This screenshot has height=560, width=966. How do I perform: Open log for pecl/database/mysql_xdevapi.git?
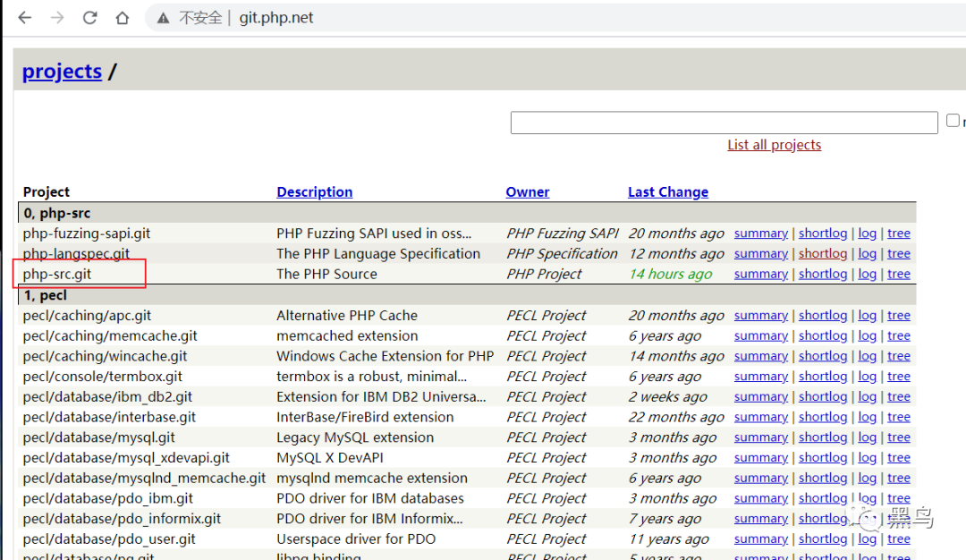[867, 458]
